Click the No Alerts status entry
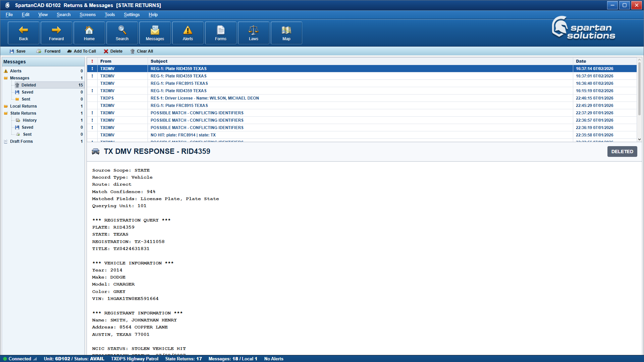 (x=274, y=359)
